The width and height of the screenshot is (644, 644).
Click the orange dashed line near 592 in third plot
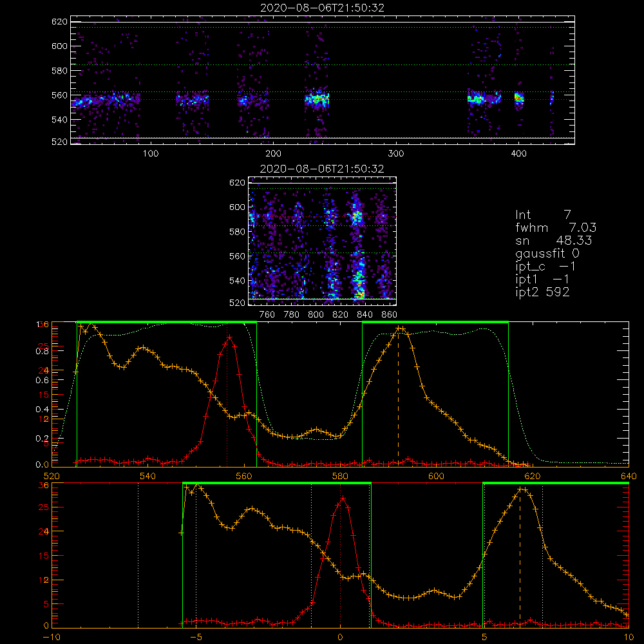click(398, 396)
